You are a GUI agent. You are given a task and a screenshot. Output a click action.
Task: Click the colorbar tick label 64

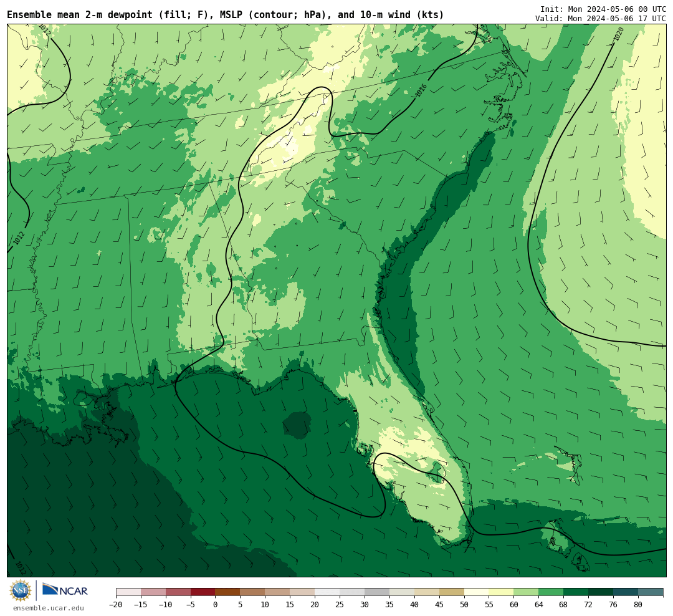tap(539, 605)
